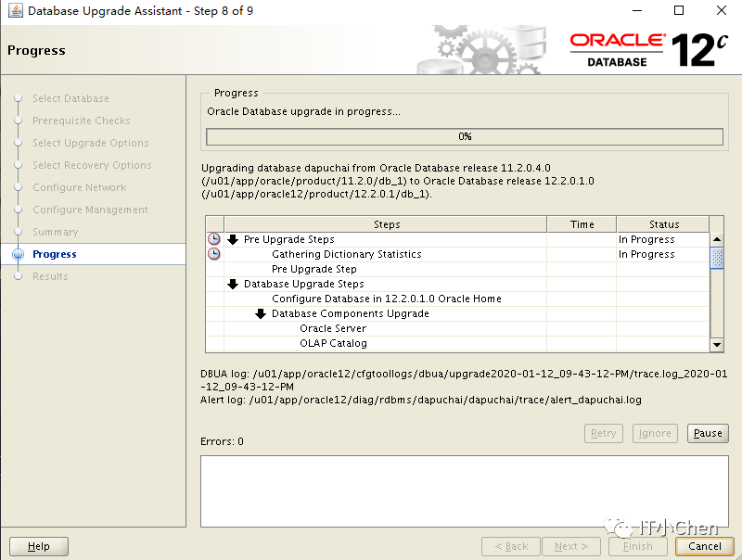Click the disabled Back button
This screenshot has width=742, height=560.
(511, 546)
